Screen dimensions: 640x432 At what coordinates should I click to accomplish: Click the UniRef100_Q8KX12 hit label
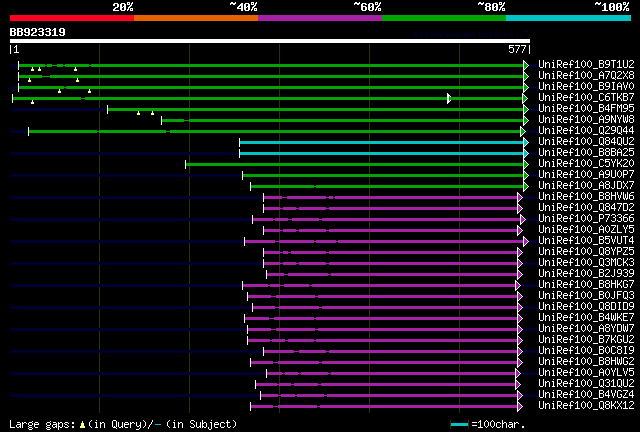[x=586, y=406]
